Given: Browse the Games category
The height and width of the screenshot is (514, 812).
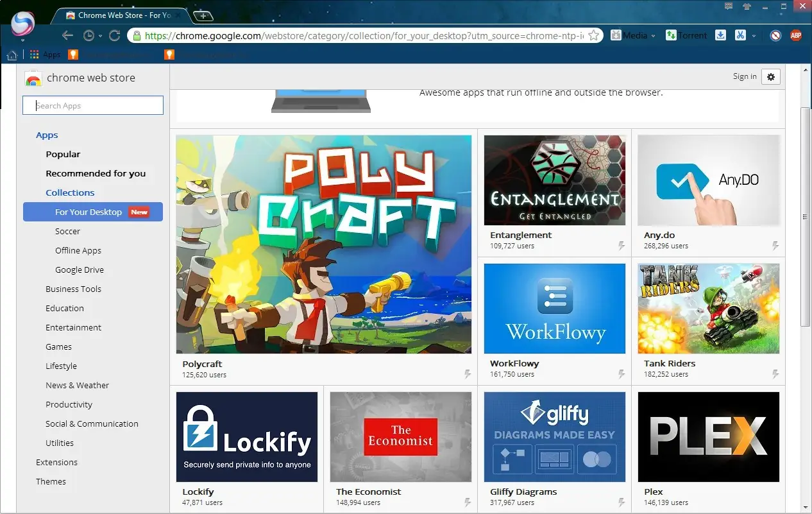Looking at the screenshot, I should click(58, 347).
